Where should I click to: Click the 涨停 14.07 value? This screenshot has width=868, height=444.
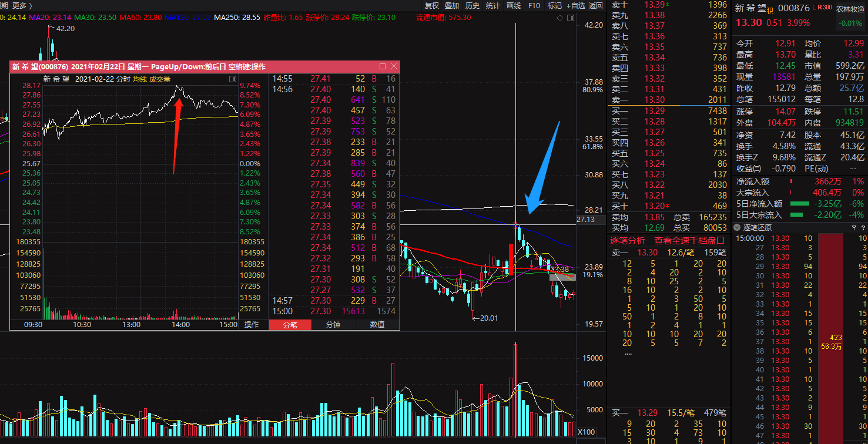coord(786,111)
